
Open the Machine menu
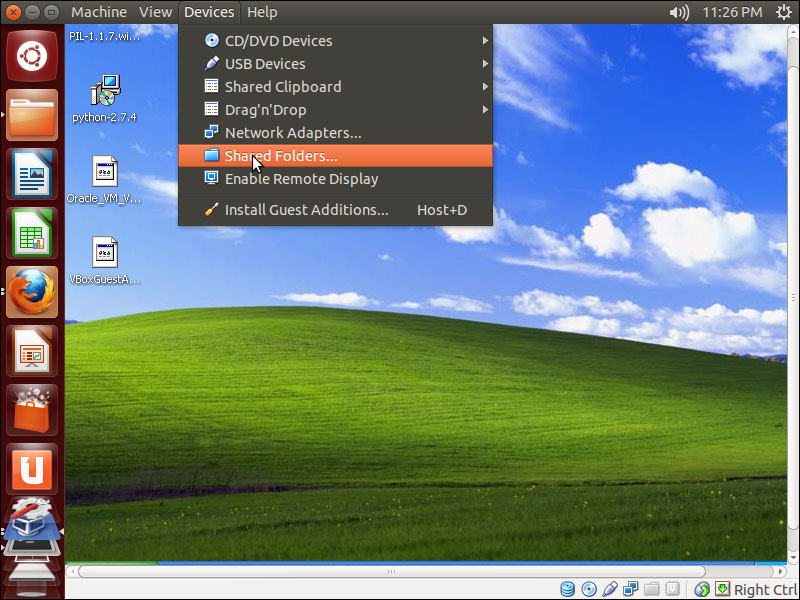pos(99,12)
